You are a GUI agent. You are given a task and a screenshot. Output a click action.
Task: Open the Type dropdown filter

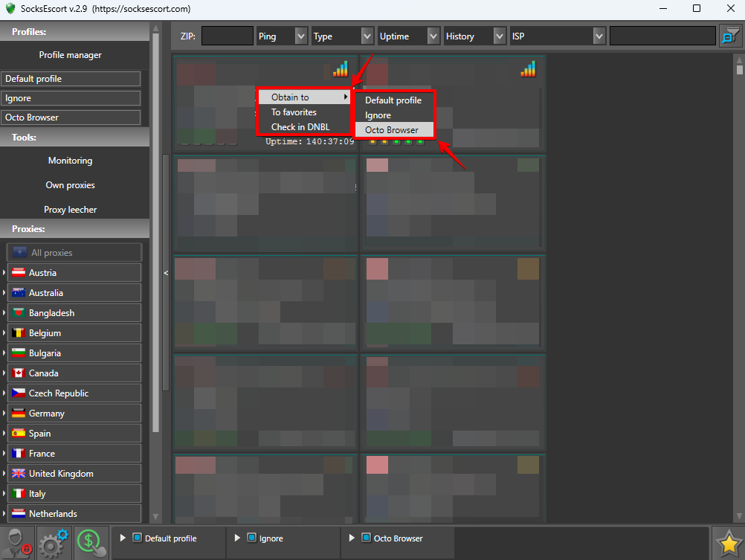coord(343,36)
